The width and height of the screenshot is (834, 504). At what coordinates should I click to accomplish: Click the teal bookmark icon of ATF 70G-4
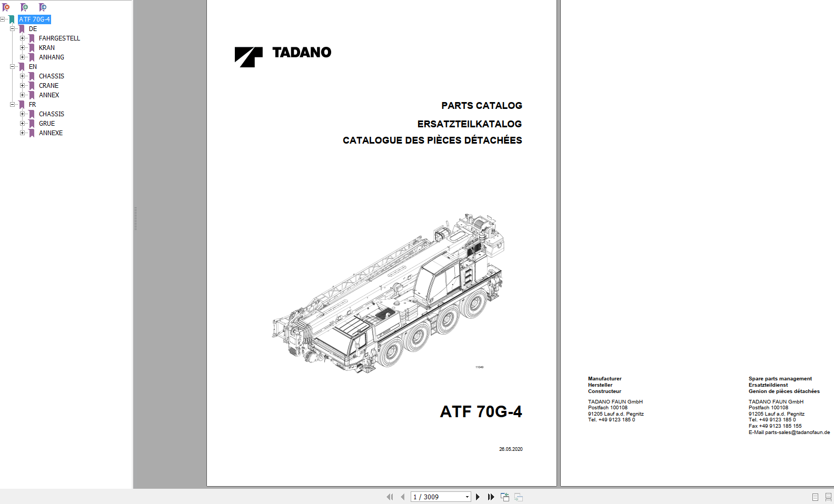click(12, 19)
